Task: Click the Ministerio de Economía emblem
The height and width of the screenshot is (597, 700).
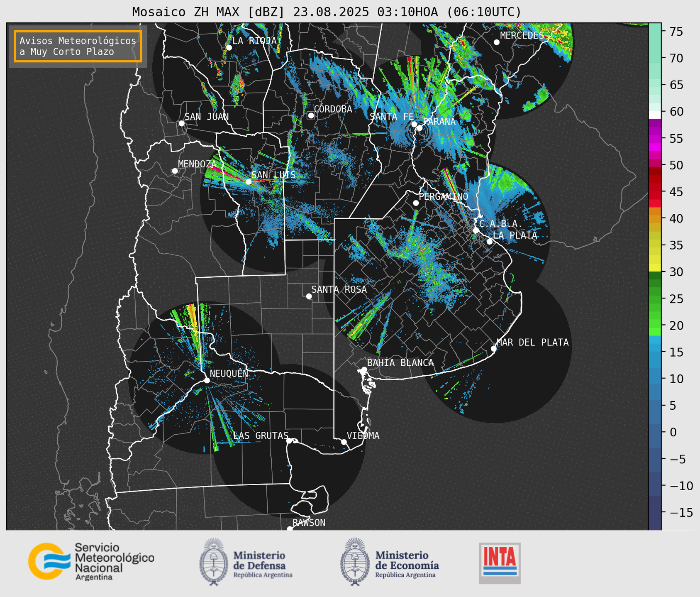Action: [x=355, y=562]
